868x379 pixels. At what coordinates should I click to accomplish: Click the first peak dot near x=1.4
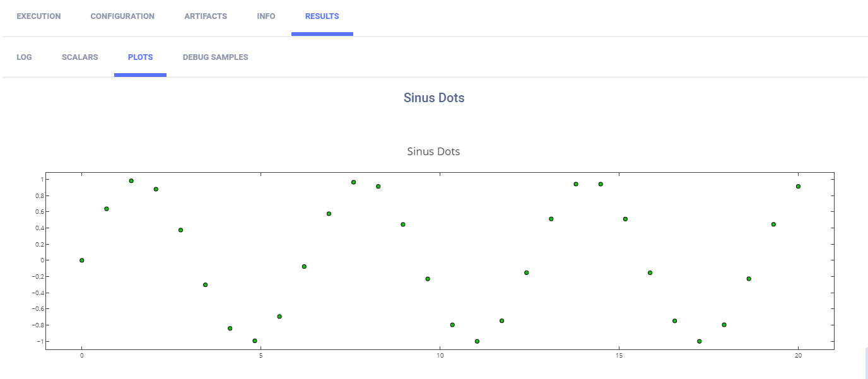point(131,181)
